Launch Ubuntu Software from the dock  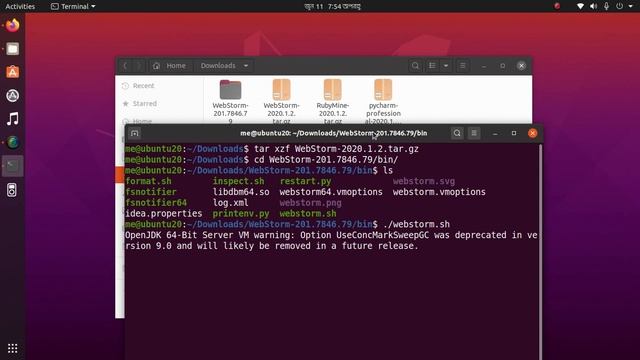click(x=13, y=72)
